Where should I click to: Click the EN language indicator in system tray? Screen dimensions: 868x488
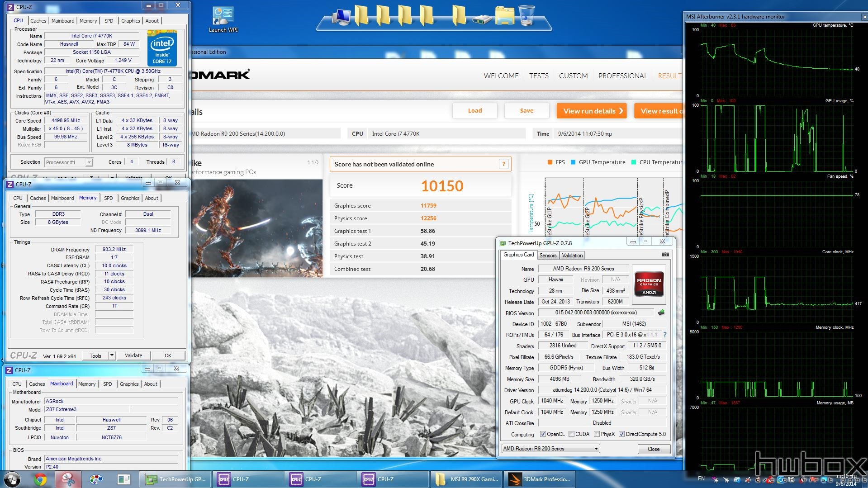point(701,479)
